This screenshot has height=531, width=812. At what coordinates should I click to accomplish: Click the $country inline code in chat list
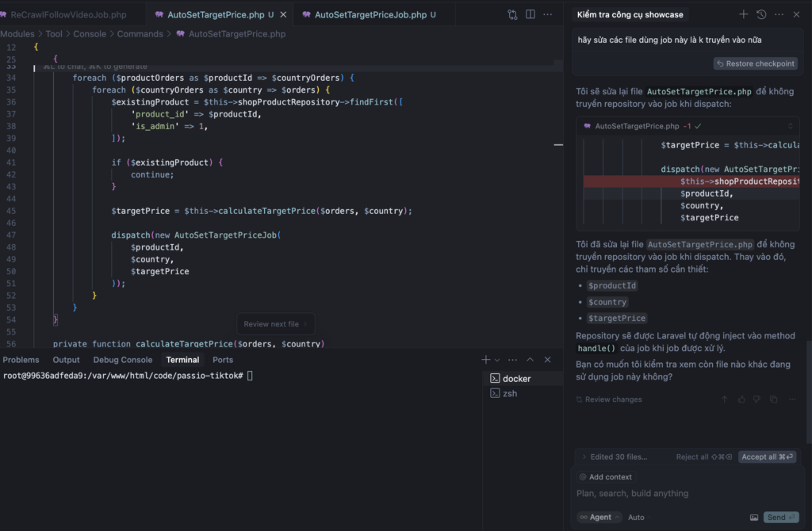(607, 302)
